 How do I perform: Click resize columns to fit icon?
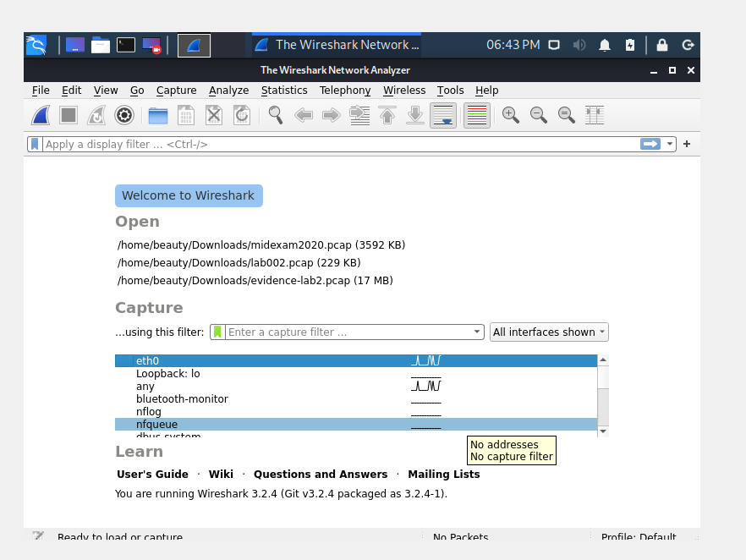pos(595,116)
